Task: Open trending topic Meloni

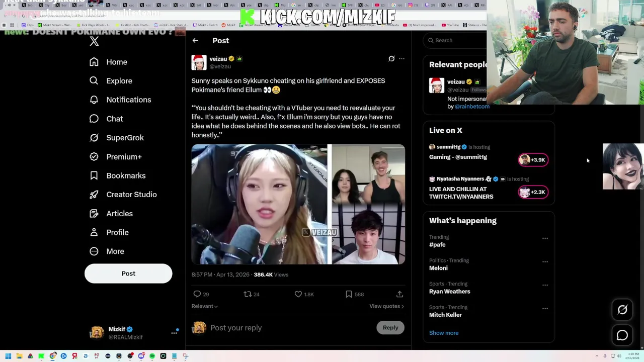Action: pyautogui.click(x=438, y=268)
